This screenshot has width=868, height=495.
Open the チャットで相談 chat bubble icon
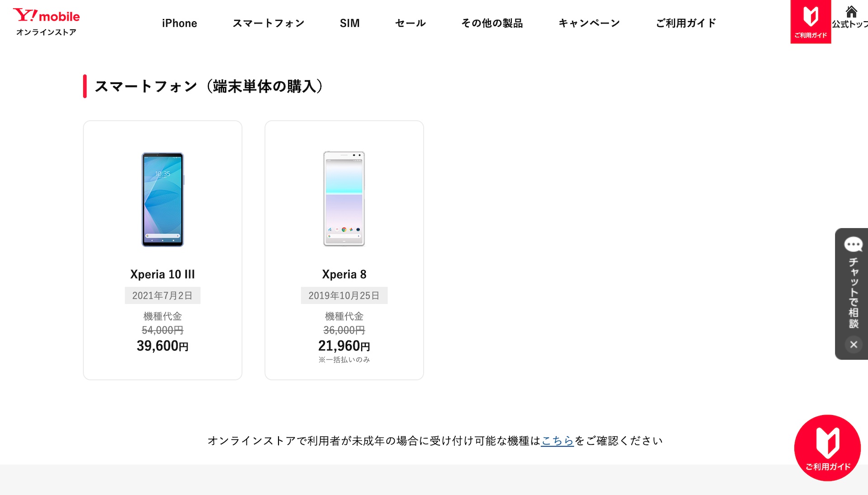[x=853, y=245]
